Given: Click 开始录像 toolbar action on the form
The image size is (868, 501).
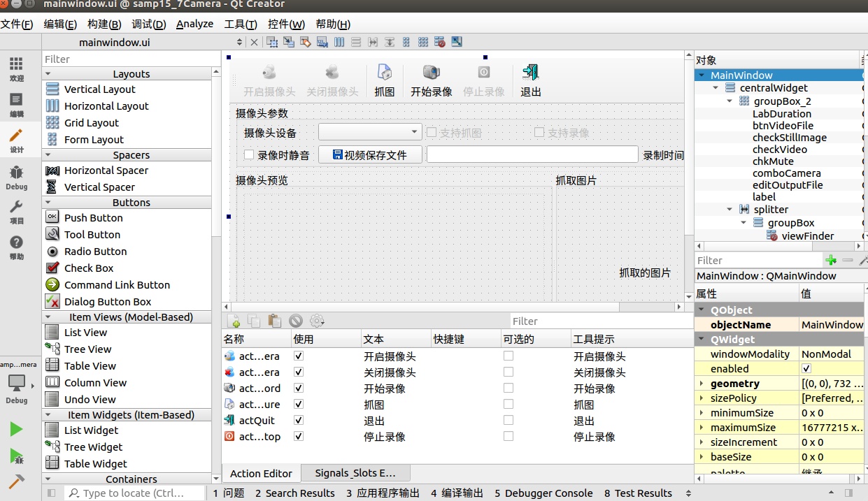Looking at the screenshot, I should coord(432,80).
